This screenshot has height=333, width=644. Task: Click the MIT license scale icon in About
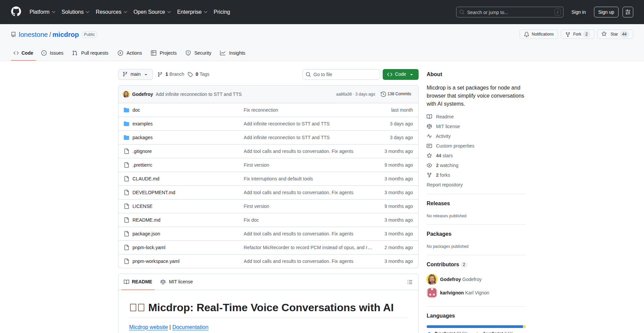[x=429, y=126]
